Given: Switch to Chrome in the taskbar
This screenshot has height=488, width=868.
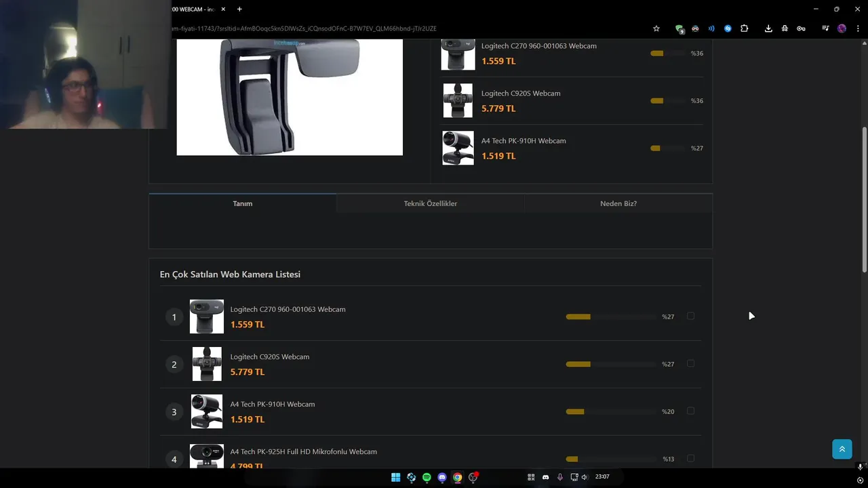Looking at the screenshot, I should 458,477.
